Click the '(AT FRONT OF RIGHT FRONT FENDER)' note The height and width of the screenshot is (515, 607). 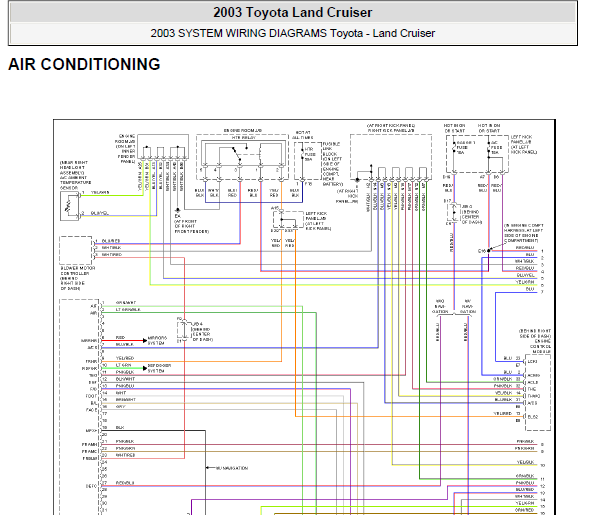click(192, 226)
